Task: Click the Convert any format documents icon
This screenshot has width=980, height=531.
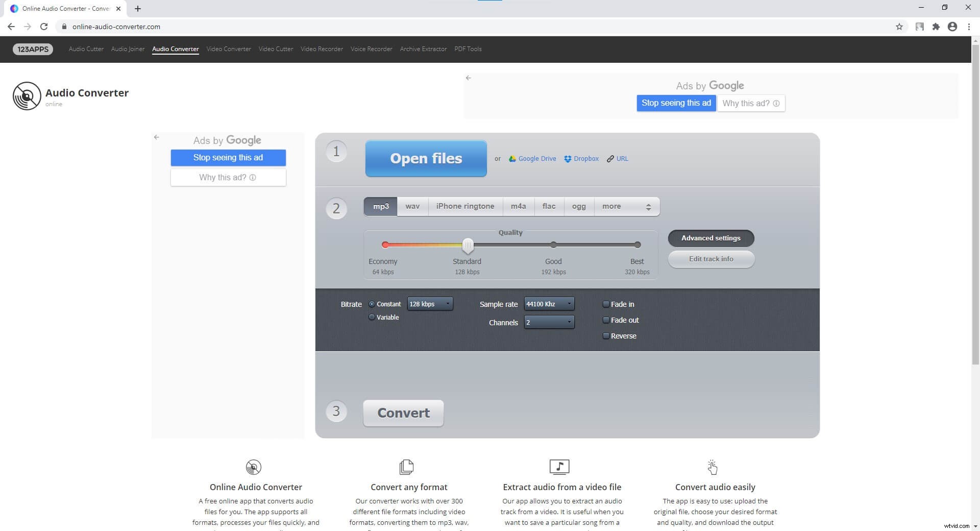Action: (406, 467)
